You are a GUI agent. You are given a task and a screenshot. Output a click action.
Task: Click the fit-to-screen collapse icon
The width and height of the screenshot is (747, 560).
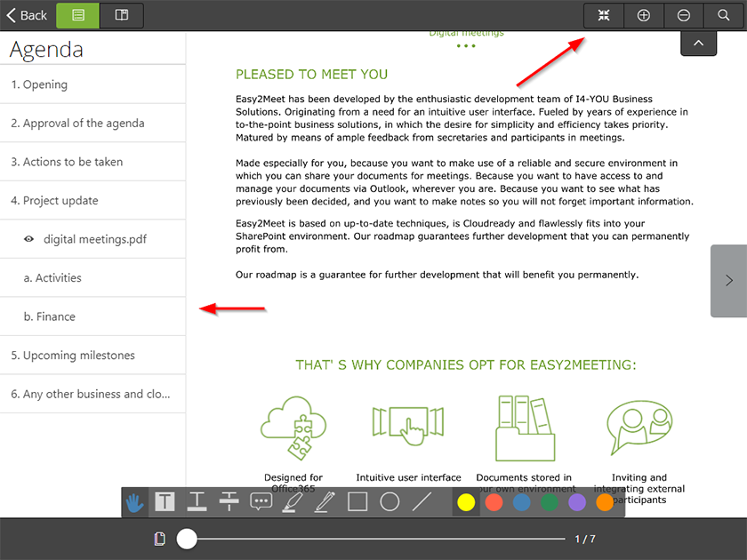point(604,15)
